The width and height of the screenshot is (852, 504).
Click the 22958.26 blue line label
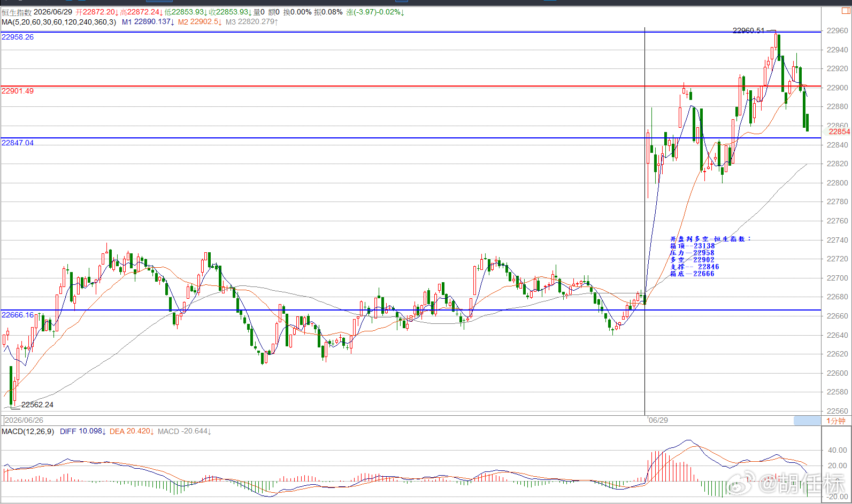coord(18,37)
